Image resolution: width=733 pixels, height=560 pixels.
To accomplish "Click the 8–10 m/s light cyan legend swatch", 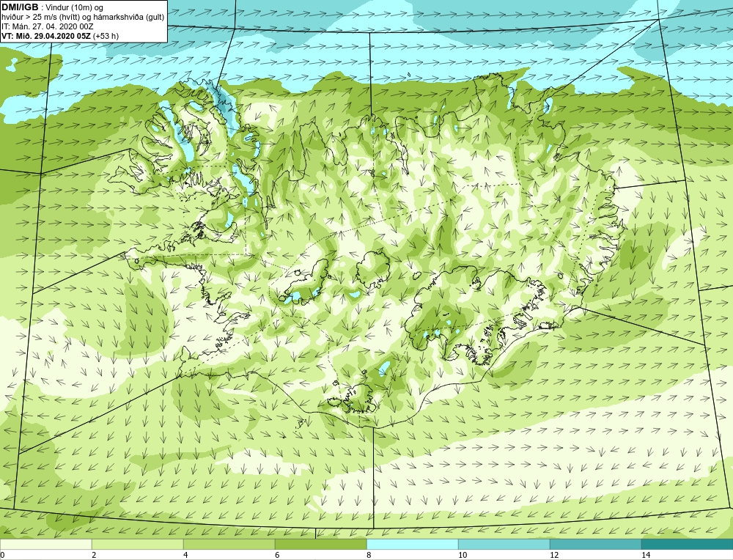I will (x=412, y=545).
